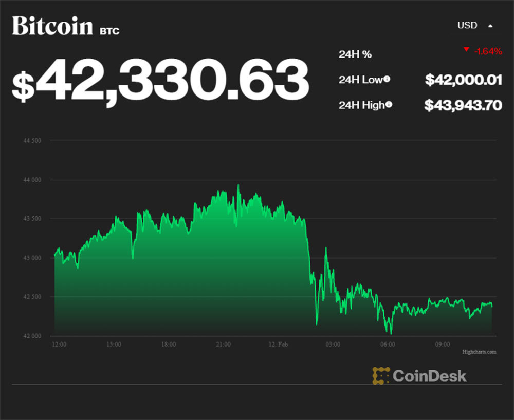Click the 24H Low value $42,000.01
This screenshot has width=514, height=420.
463,80
